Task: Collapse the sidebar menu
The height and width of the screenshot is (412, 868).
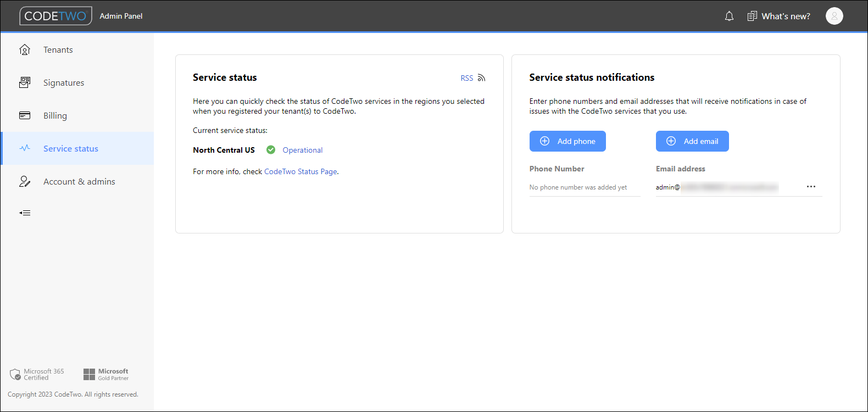Action: [25, 213]
